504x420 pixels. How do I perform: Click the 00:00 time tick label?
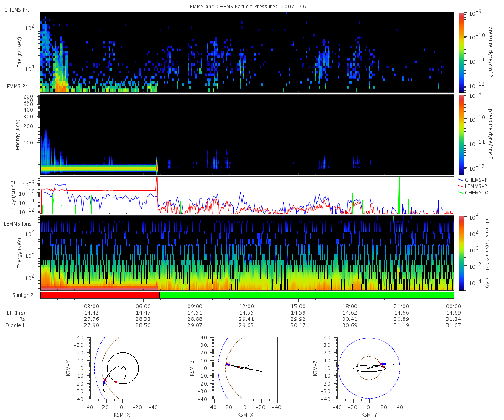pyautogui.click(x=454, y=306)
